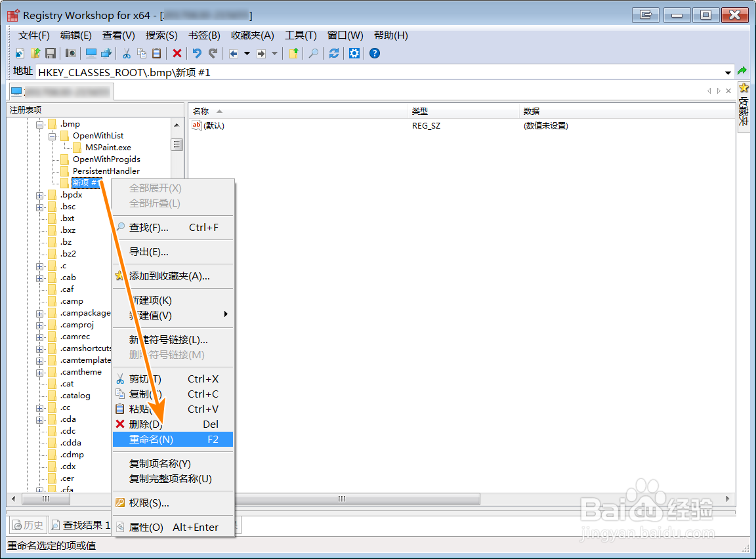This screenshot has height=559, width=756.
Task: Click the clipboard paste toolbar icon
Action: point(157,54)
